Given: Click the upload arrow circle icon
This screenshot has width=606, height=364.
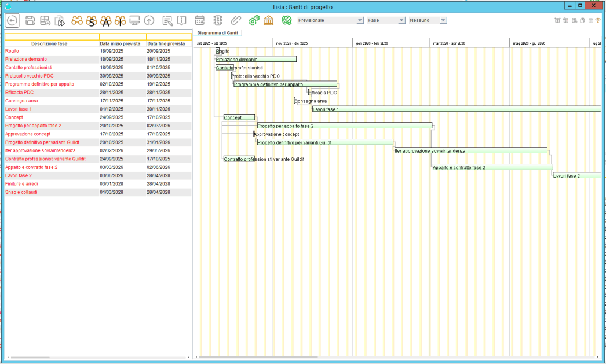Looking at the screenshot, I should [x=149, y=21].
